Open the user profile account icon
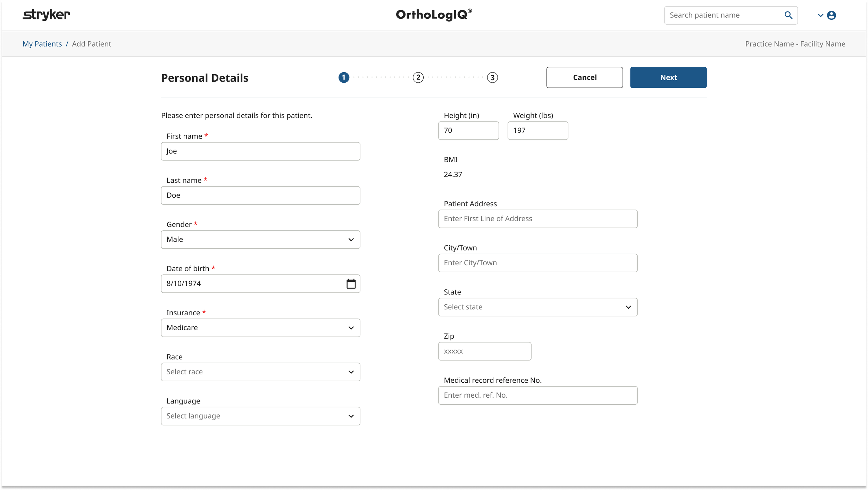This screenshot has width=868, height=490. [831, 15]
